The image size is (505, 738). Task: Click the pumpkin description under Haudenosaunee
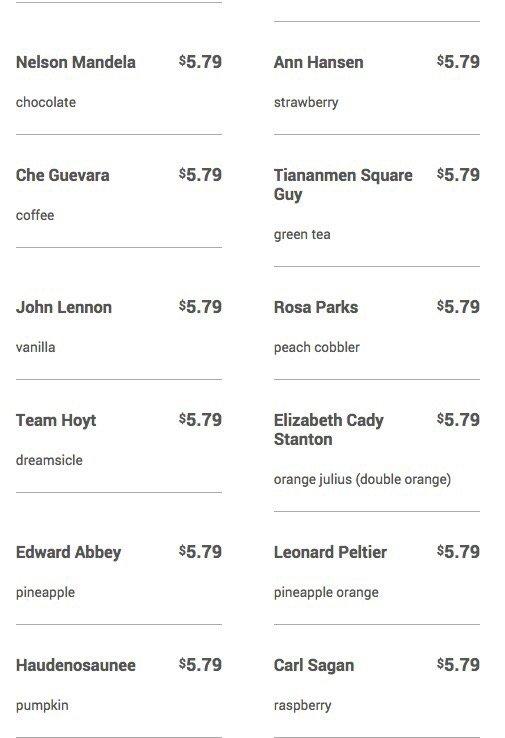42,706
